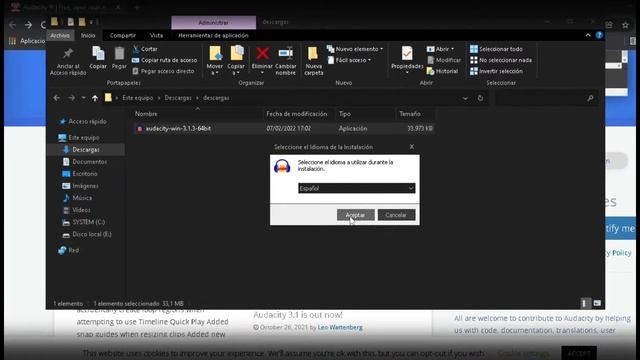Sort by Fecha de modificación column
This screenshot has width=640, height=360.
296,114
